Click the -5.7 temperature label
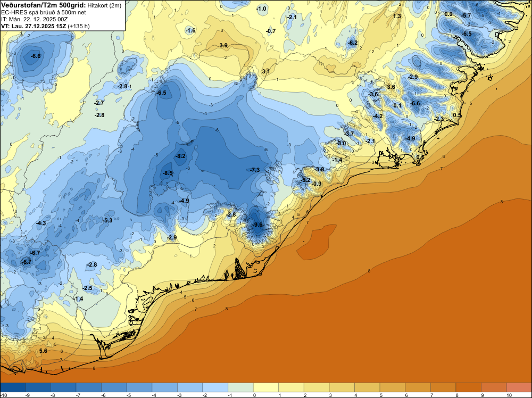 [467, 15]
